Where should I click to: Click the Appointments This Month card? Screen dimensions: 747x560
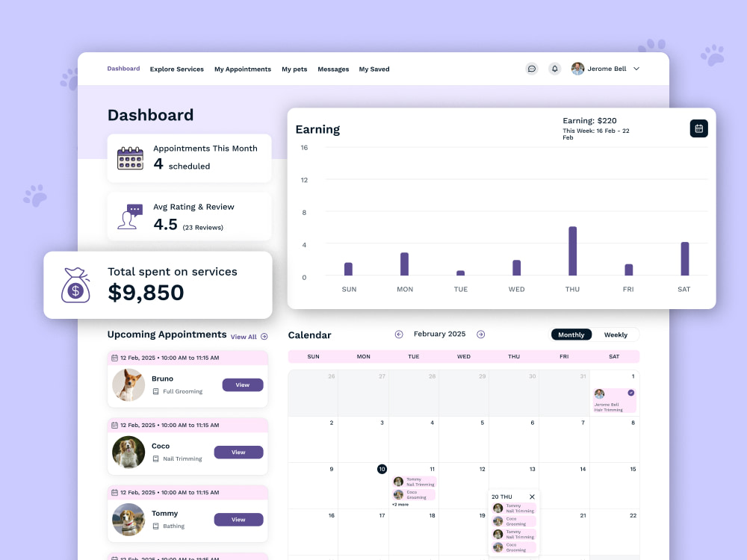[x=189, y=158]
